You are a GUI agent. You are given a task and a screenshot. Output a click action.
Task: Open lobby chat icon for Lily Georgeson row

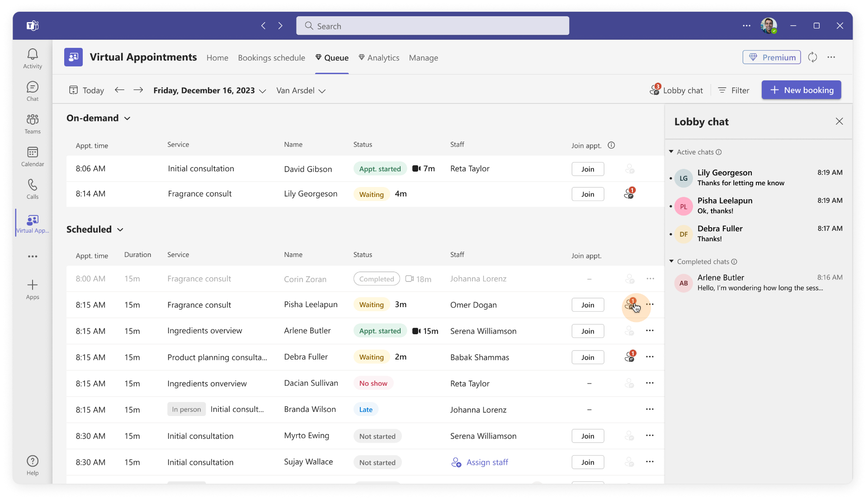coord(629,193)
